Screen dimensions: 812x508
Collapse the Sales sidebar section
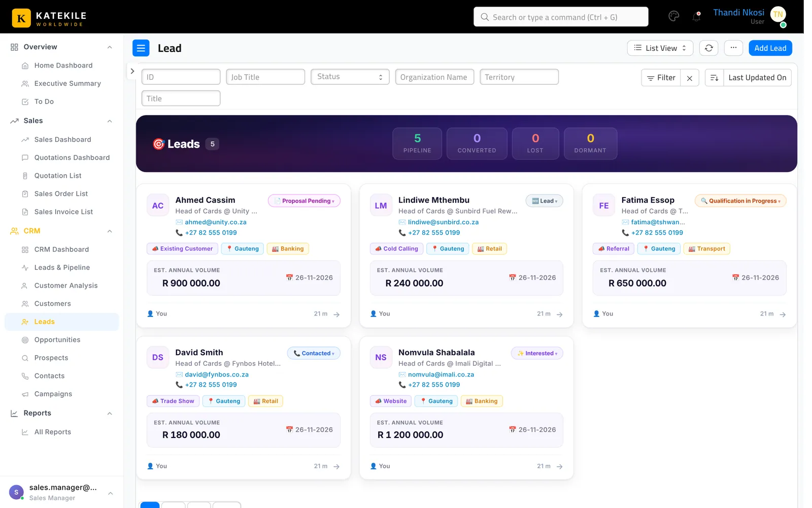(x=110, y=121)
